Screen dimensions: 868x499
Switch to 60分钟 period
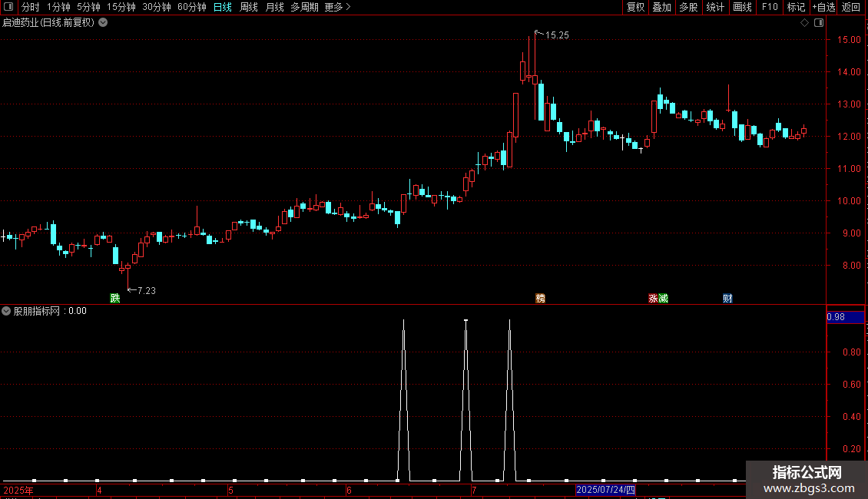(x=192, y=7)
